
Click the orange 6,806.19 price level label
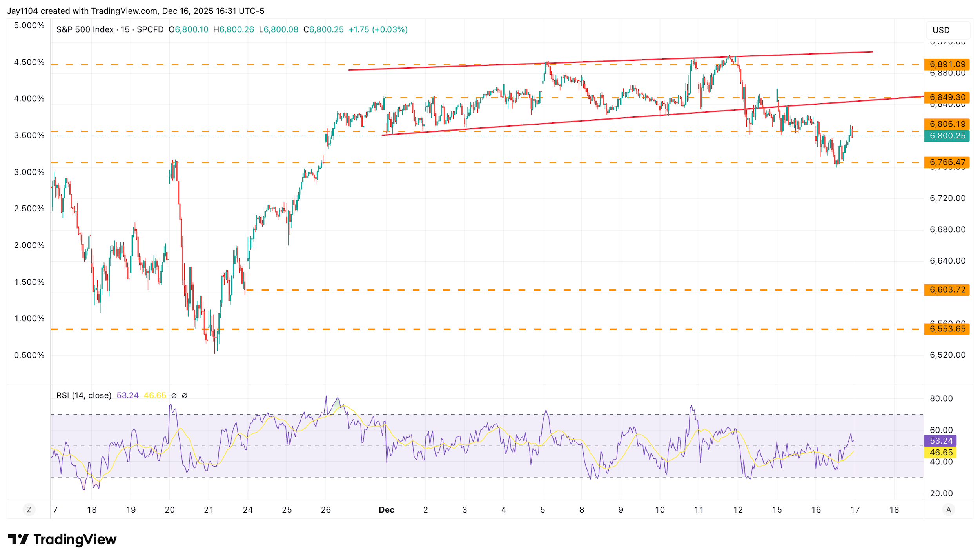pyautogui.click(x=947, y=124)
